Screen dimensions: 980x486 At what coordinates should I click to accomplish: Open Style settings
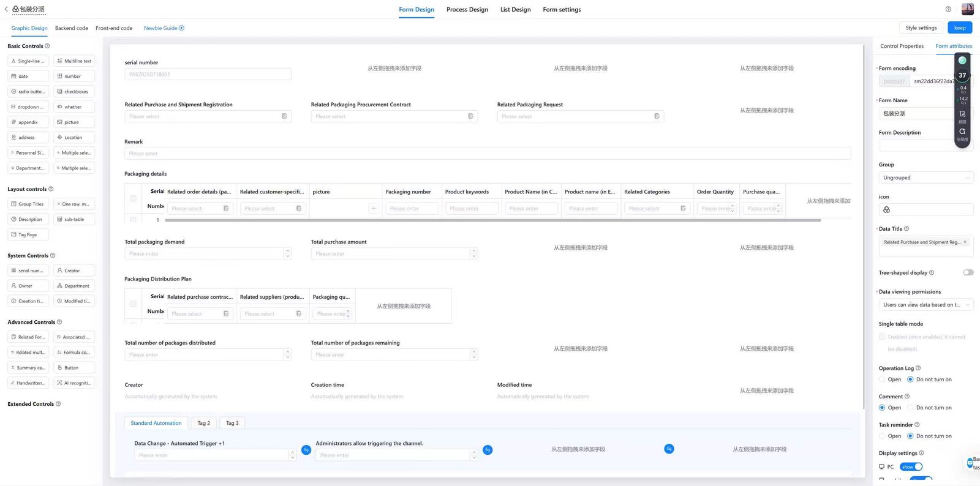(x=921, y=28)
